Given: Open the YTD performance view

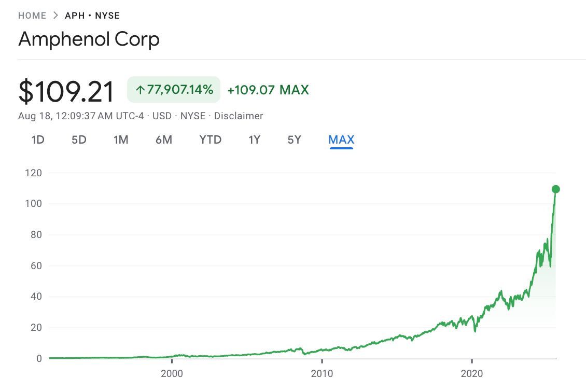Looking at the screenshot, I should pyautogui.click(x=210, y=139).
